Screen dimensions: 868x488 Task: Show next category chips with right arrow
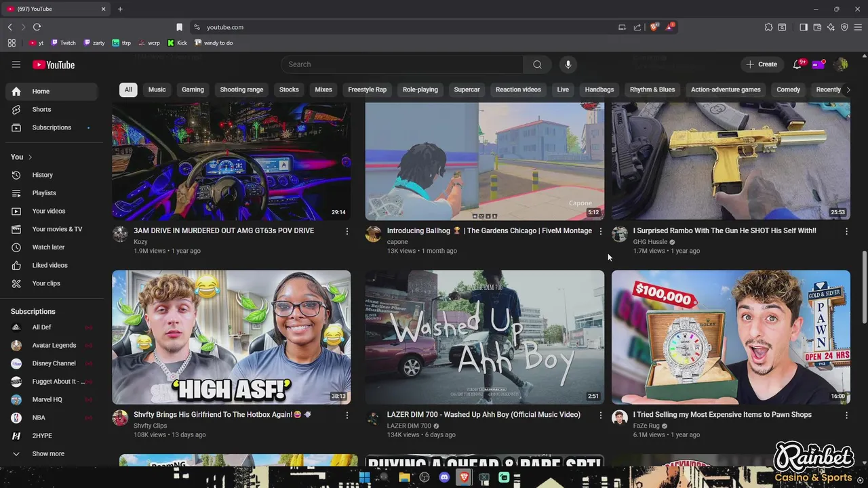point(848,89)
